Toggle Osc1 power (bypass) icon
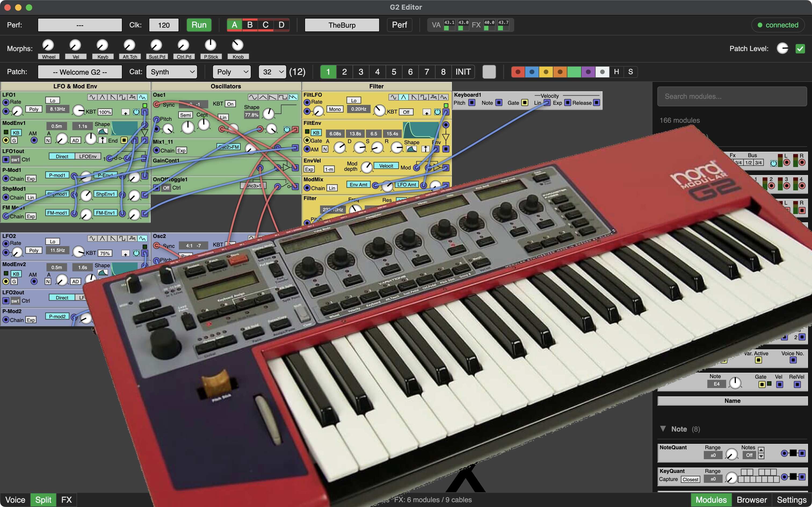The height and width of the screenshot is (507, 812). click(287, 129)
